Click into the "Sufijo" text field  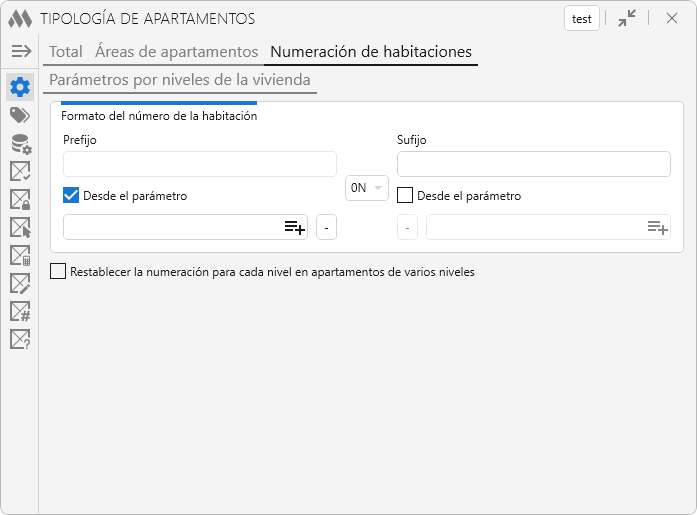point(533,164)
